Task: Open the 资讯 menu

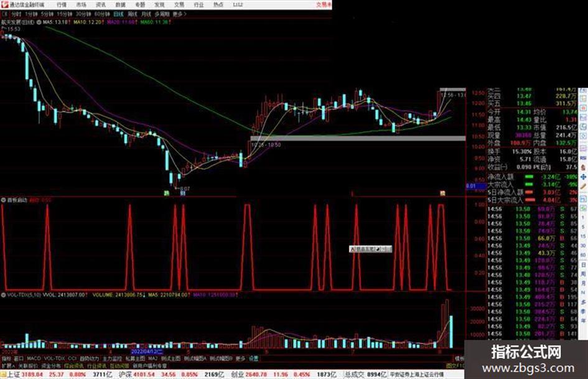Action: pos(101,5)
